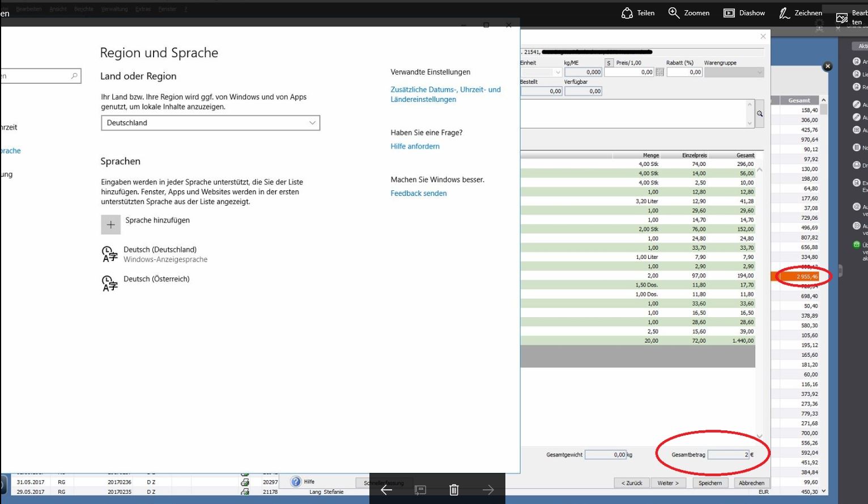Click the Gesamtbetrag total field

click(x=729, y=455)
